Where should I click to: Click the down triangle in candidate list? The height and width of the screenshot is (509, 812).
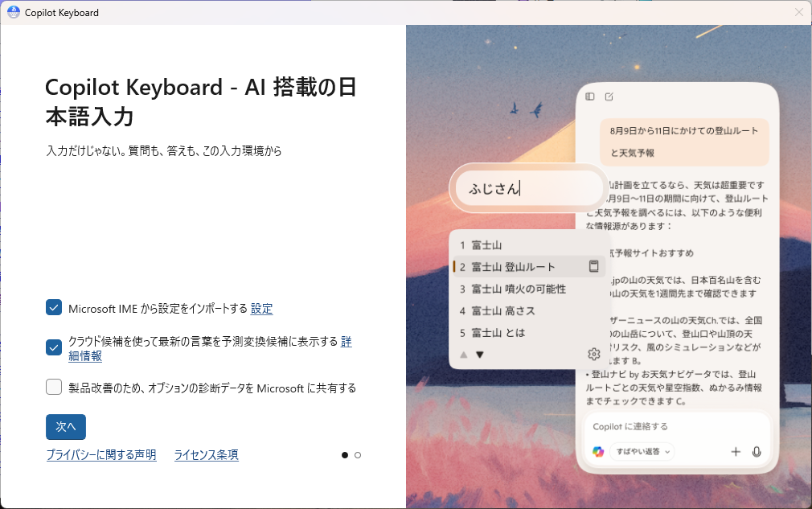480,354
